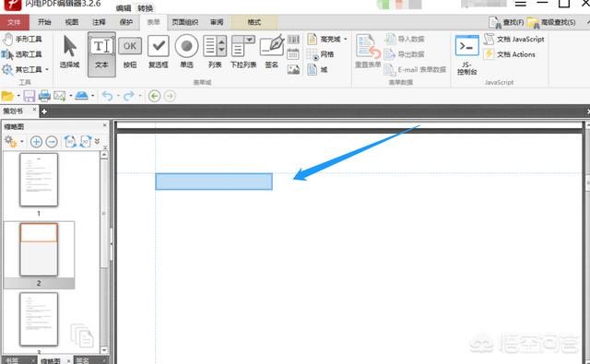Select the Radio button (单选) form tool
This screenshot has height=364, width=590.
(x=186, y=52)
